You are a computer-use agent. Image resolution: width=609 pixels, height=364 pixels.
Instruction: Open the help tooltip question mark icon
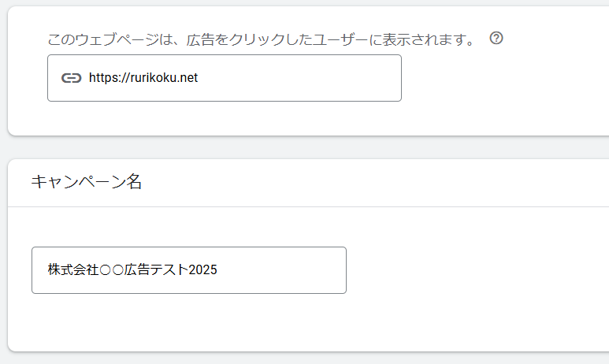pos(496,38)
